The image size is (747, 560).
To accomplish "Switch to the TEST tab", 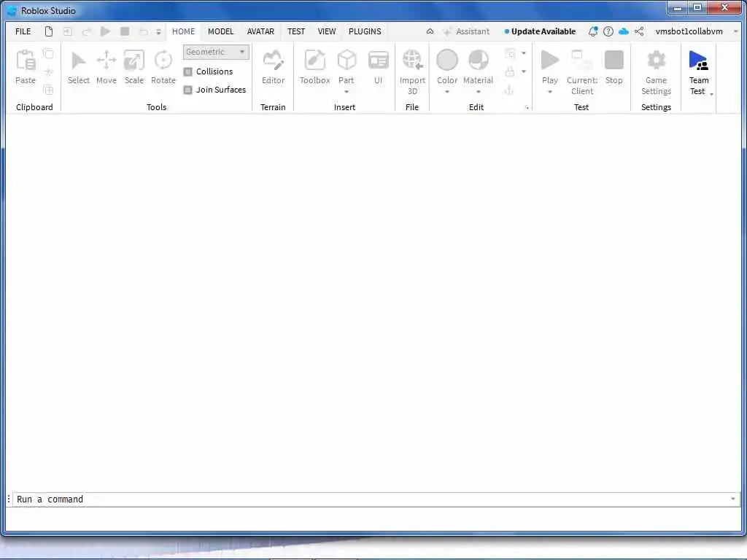I will (x=296, y=31).
